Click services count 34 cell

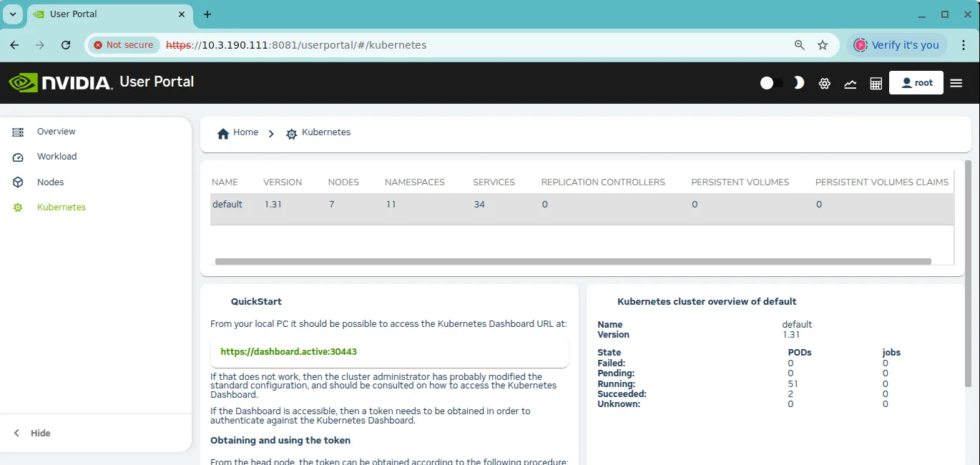click(x=479, y=205)
